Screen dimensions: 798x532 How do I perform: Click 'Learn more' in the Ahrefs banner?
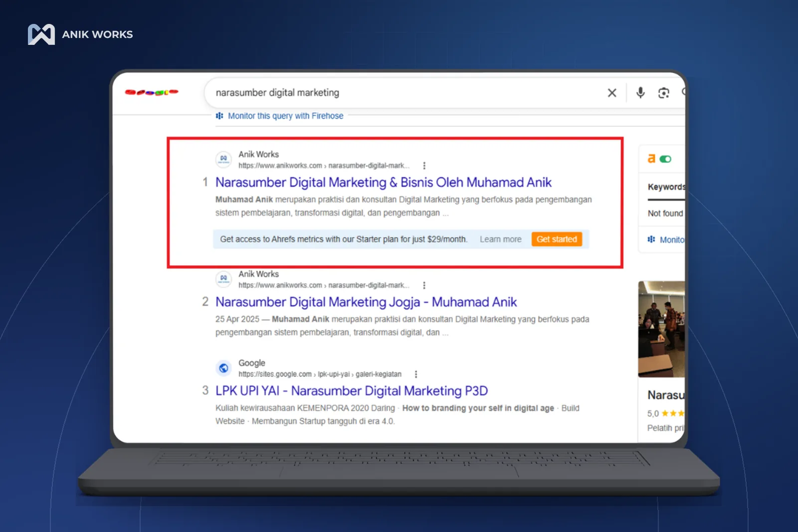[x=501, y=239]
